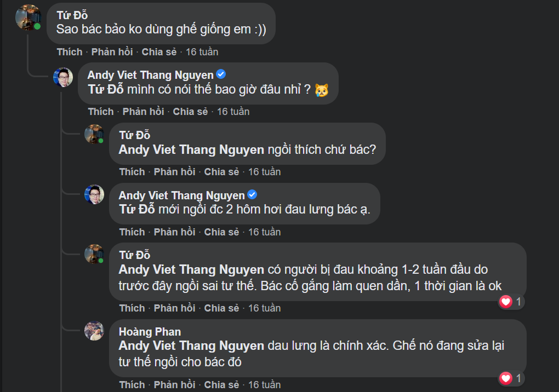Open Andy Viet Thang Nguyen name on first reply
The height and width of the screenshot is (392, 559).
150,75
